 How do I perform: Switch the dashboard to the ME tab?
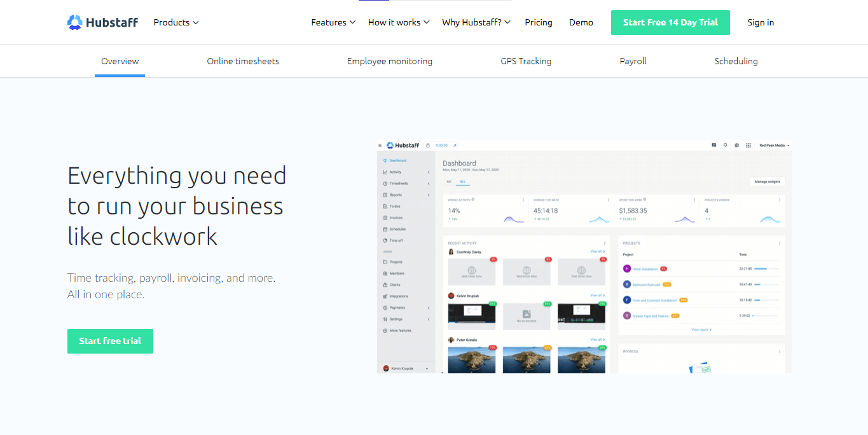(x=449, y=182)
